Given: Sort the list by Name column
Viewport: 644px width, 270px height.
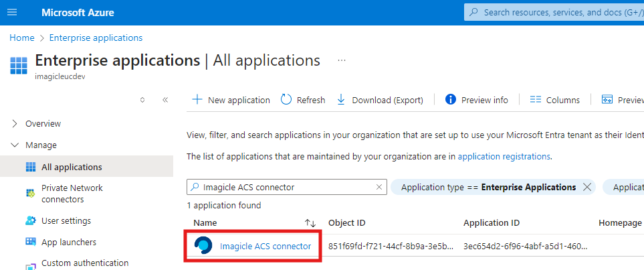Looking at the screenshot, I should [x=310, y=222].
